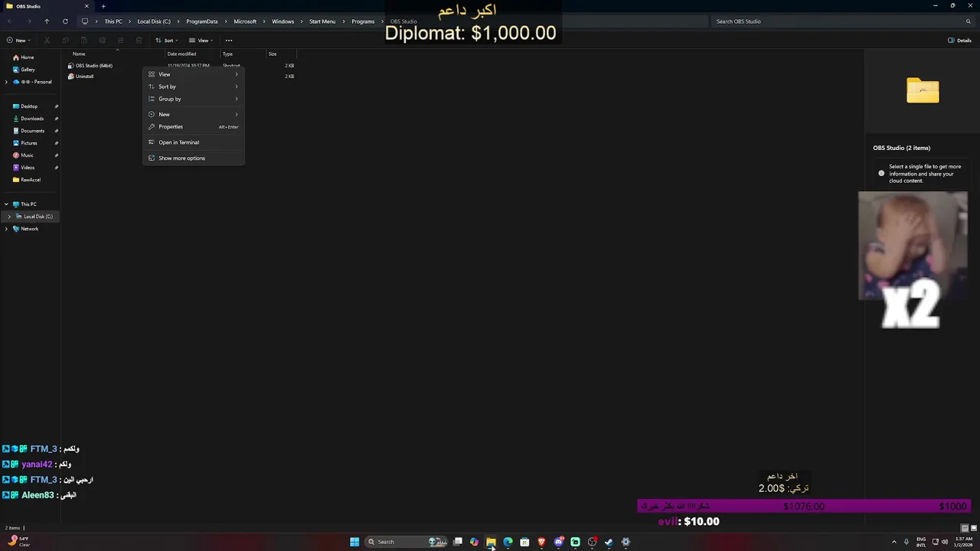Click the Rename toolbar icon
Viewport: 980px width, 551px height.
pos(102,41)
